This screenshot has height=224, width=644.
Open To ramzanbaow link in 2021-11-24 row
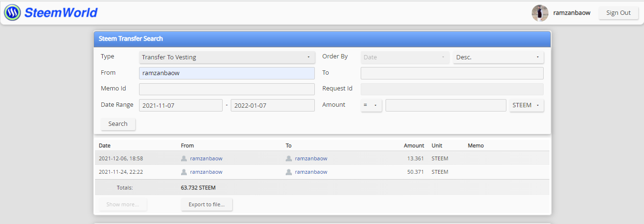coord(311,172)
